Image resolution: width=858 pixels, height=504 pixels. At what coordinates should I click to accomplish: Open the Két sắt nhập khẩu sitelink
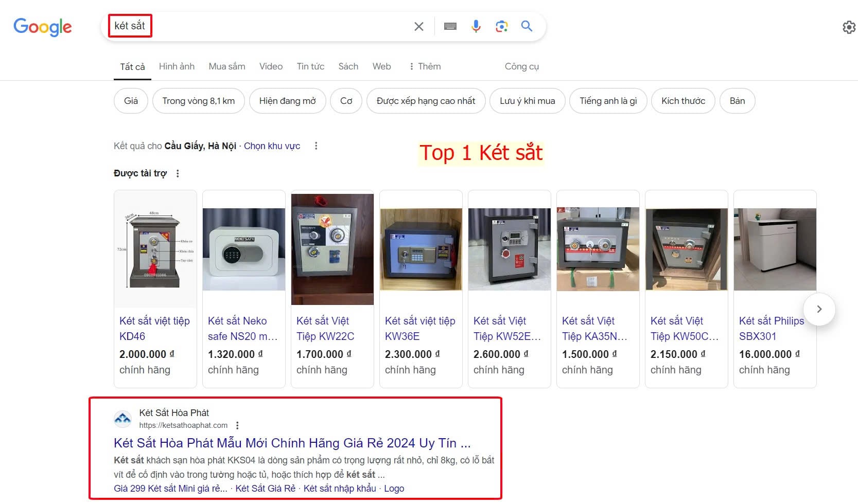tap(340, 489)
